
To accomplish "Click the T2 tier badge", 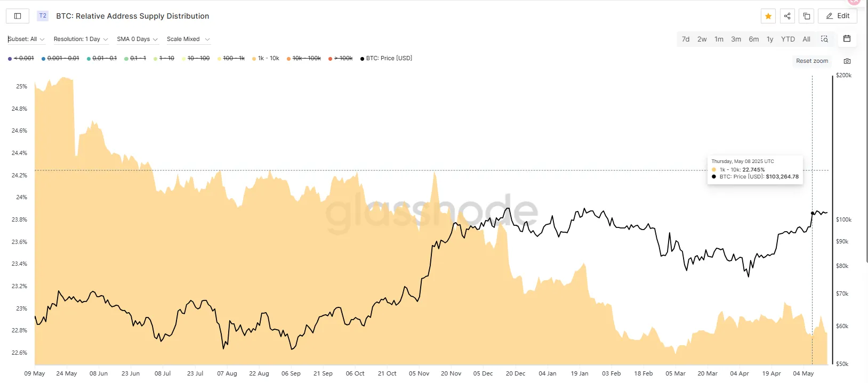I will pos(43,16).
